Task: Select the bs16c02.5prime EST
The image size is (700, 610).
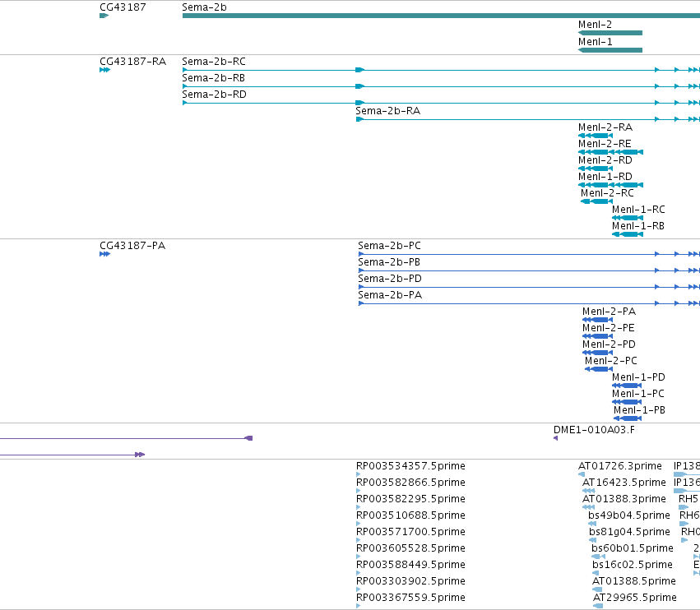Action: point(596,573)
